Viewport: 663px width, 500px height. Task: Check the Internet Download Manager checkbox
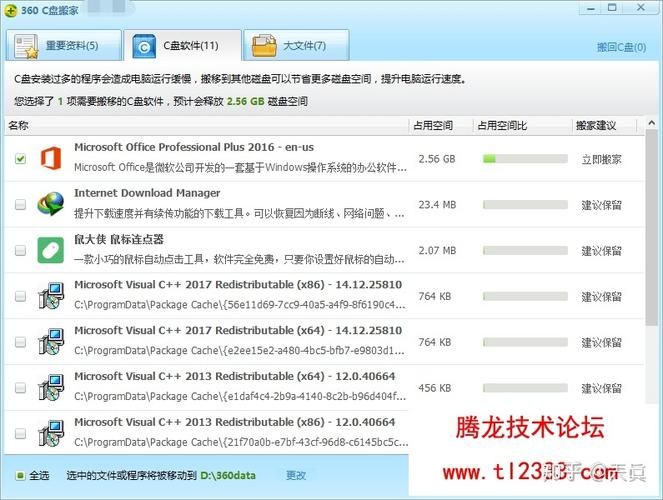pyautogui.click(x=20, y=205)
